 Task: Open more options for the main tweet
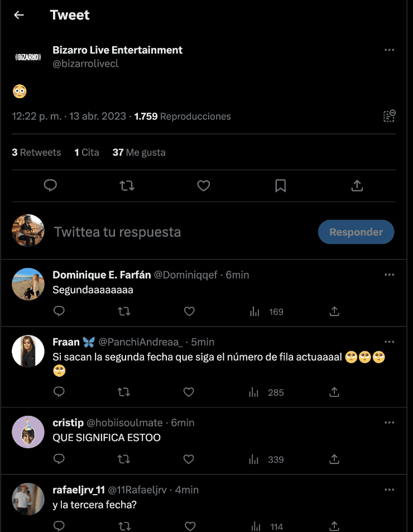tap(390, 50)
